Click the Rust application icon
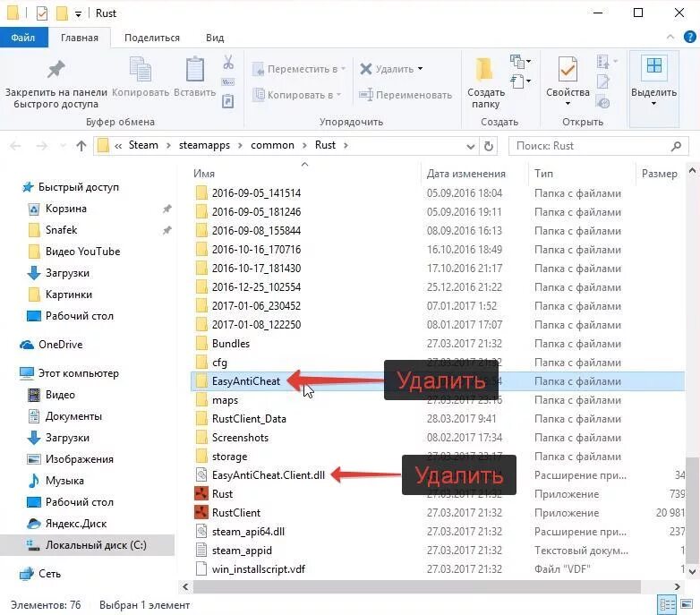 [201, 493]
